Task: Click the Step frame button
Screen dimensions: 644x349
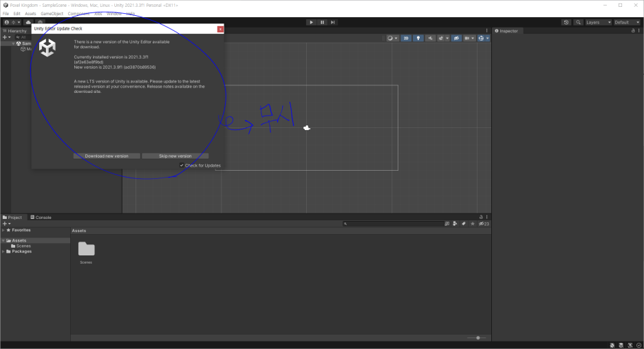Action: [333, 22]
